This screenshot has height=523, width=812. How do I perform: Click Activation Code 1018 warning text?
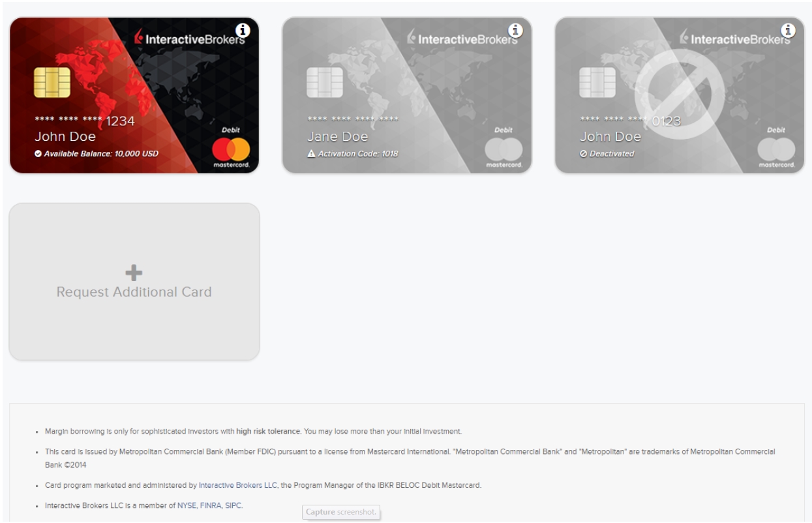(352, 154)
